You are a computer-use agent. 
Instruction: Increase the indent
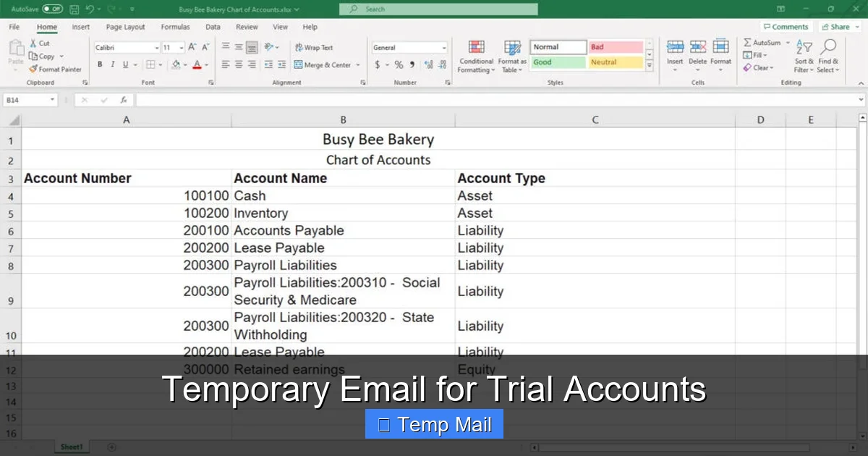(x=281, y=64)
